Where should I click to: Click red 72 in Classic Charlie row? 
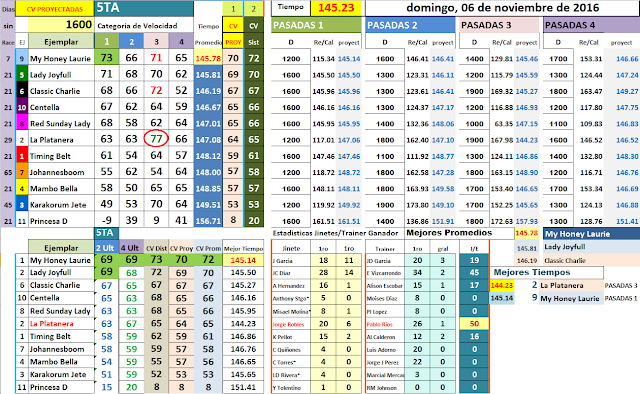point(156,90)
